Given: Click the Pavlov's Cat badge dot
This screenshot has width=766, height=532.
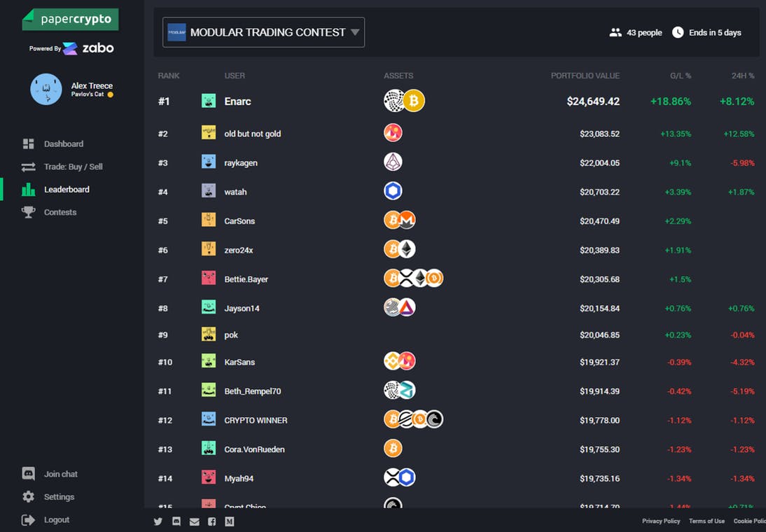Looking at the screenshot, I should point(111,94).
